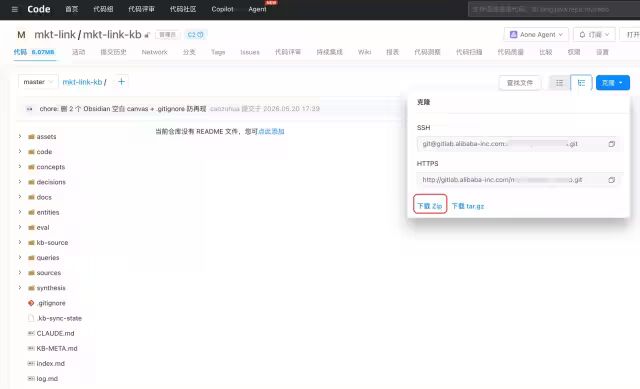
Task: Click 下载 Zip link
Action: click(430, 206)
